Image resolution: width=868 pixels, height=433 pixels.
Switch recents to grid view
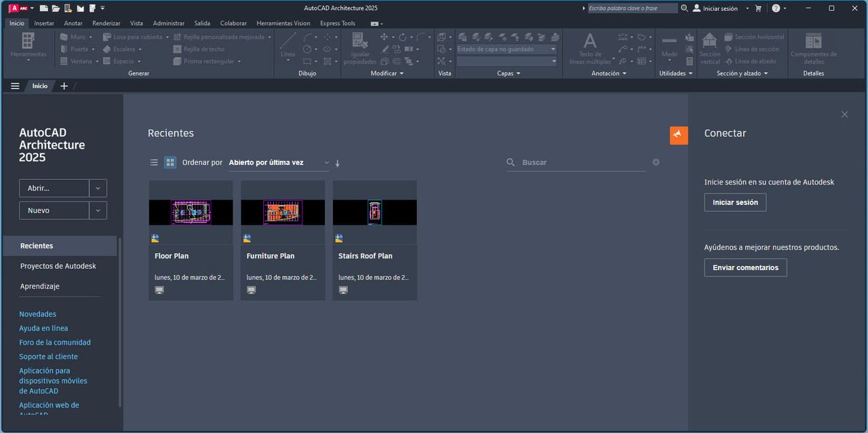pyautogui.click(x=170, y=162)
